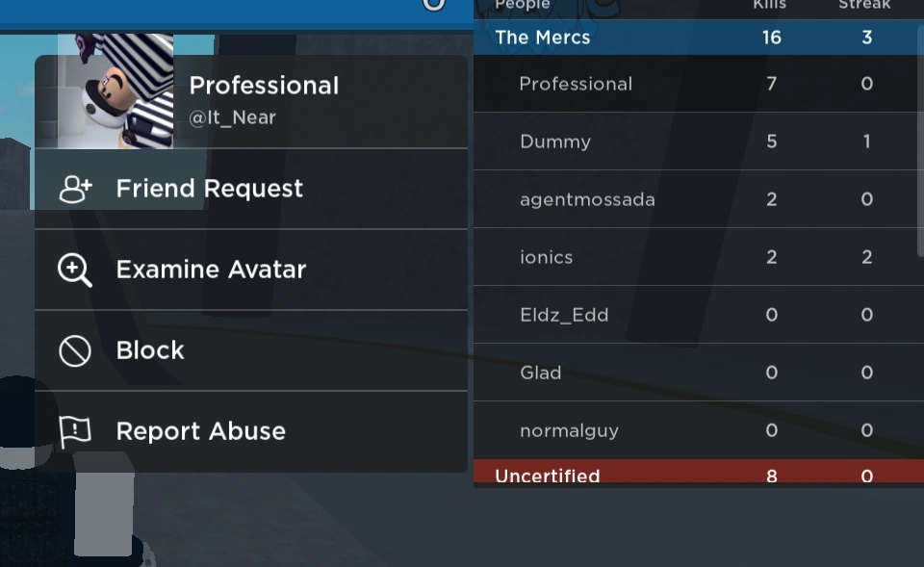The height and width of the screenshot is (567, 924).
Task: Select Report Abuse for this player
Action: pos(200,431)
